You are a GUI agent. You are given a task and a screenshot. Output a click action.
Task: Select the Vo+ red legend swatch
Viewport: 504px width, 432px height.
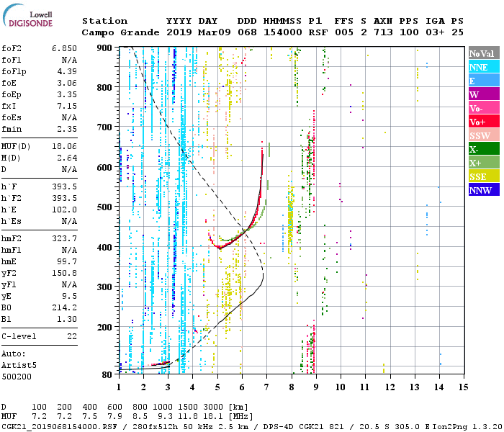click(484, 122)
